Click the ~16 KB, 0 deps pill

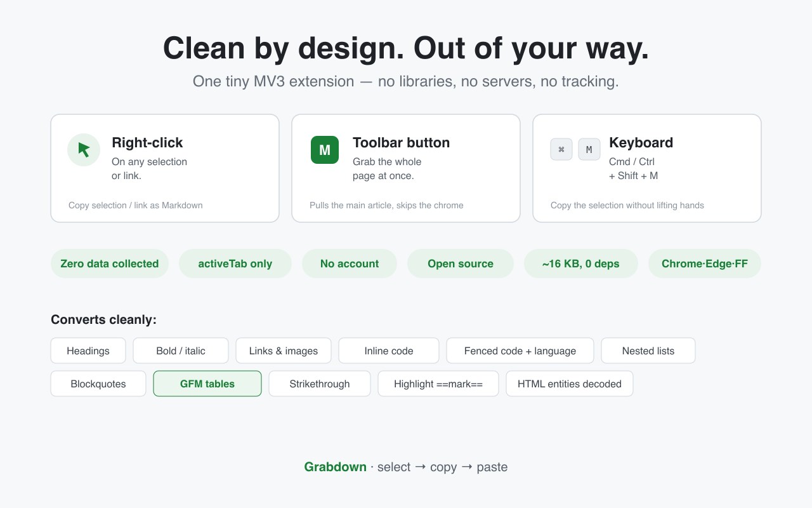pos(581,264)
